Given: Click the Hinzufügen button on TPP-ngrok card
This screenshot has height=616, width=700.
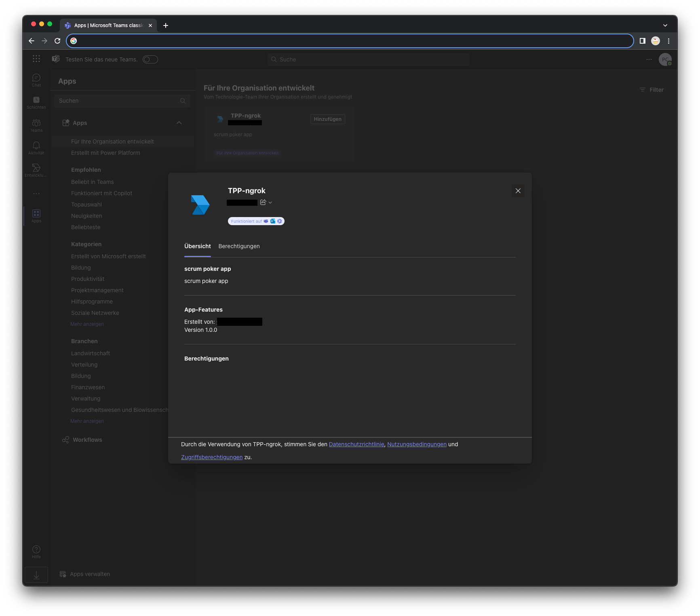Looking at the screenshot, I should 327,119.
